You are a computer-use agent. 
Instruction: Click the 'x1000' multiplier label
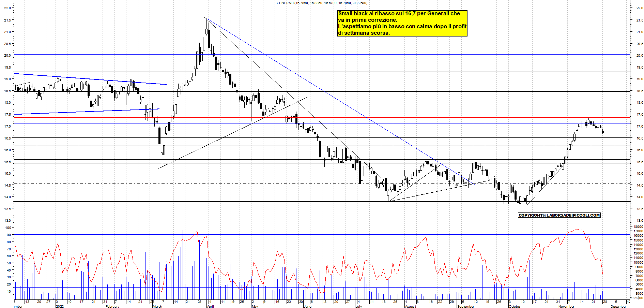pyautogui.click(x=635, y=297)
